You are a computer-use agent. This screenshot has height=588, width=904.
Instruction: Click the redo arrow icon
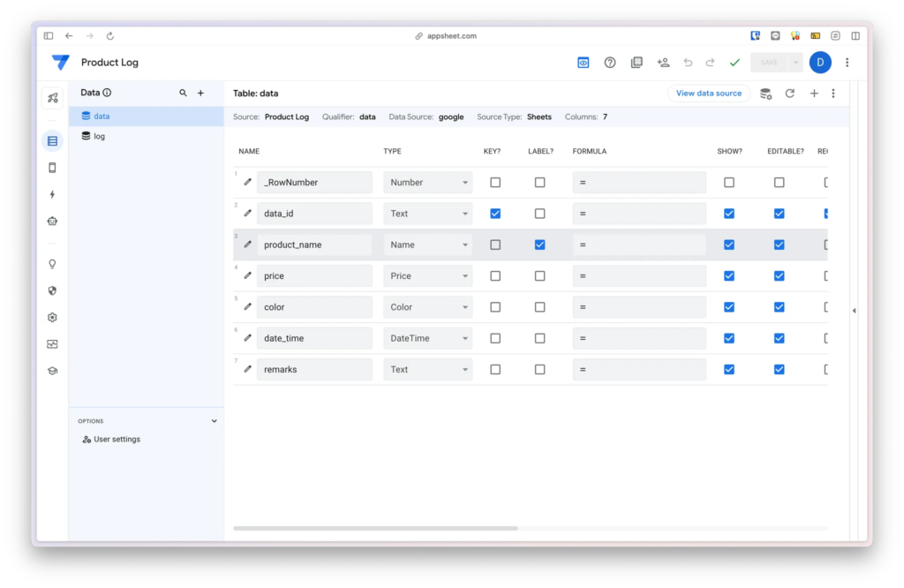point(710,63)
